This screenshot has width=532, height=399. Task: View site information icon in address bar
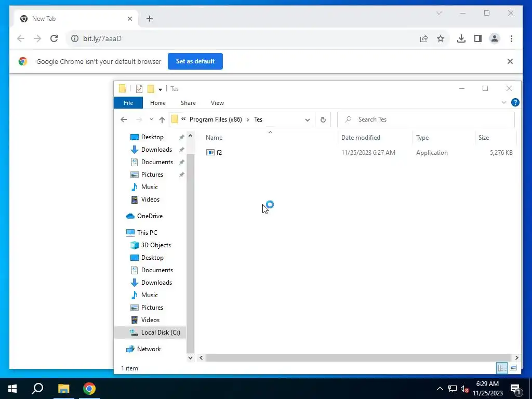pyautogui.click(x=75, y=38)
